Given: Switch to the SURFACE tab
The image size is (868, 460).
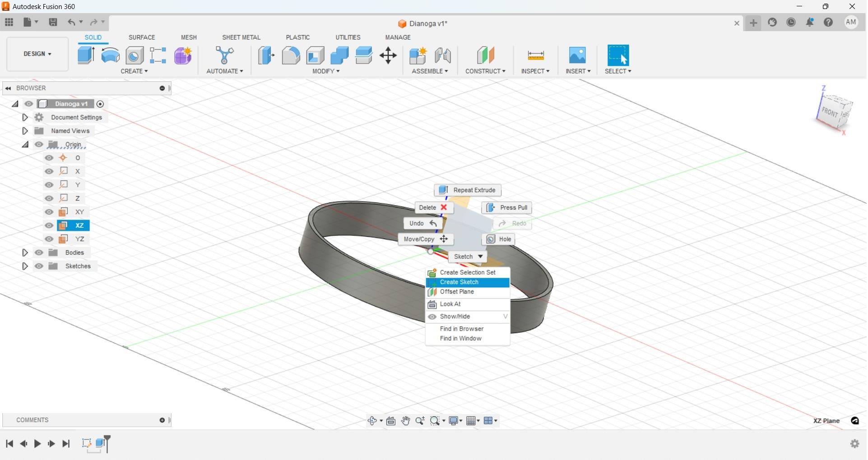Looking at the screenshot, I should pos(142,37).
